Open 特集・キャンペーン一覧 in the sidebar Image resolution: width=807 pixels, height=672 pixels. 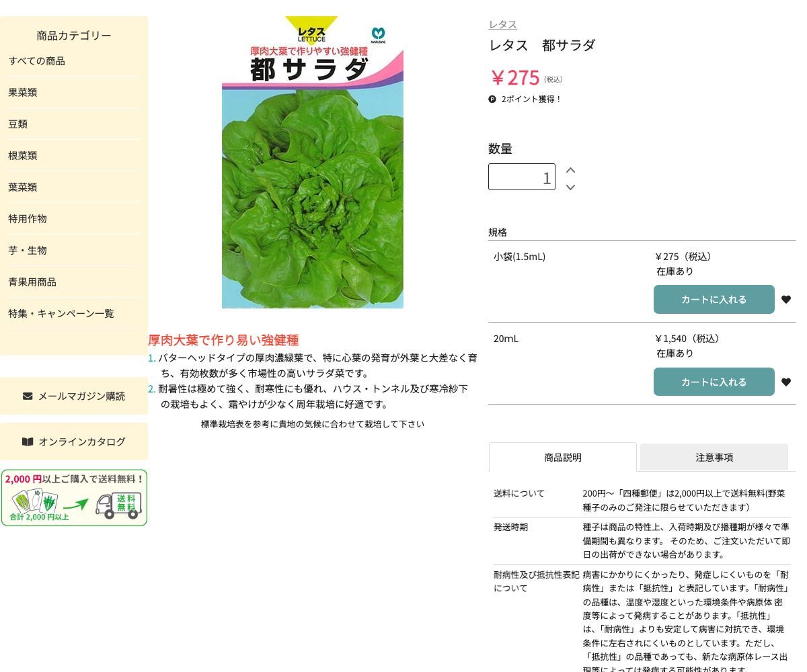61,313
